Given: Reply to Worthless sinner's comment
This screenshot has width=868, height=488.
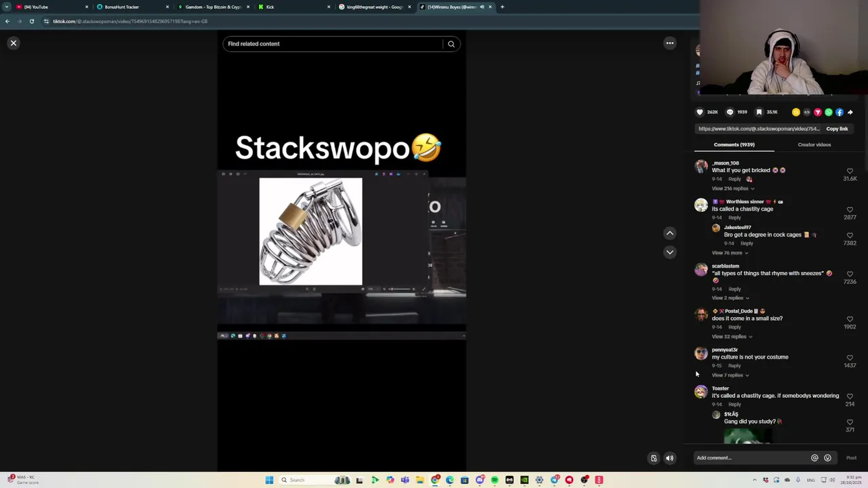Looking at the screenshot, I should pyautogui.click(x=734, y=218).
